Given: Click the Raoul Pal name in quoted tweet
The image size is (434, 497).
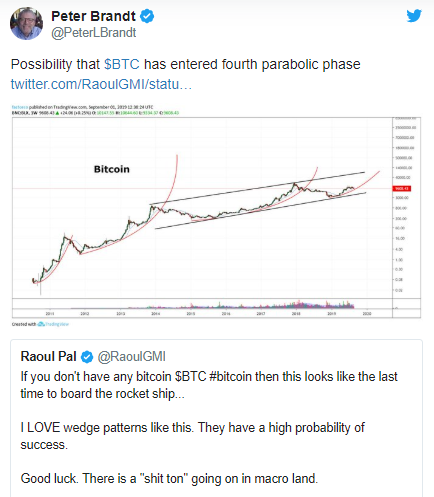Looking at the screenshot, I should (x=49, y=357).
